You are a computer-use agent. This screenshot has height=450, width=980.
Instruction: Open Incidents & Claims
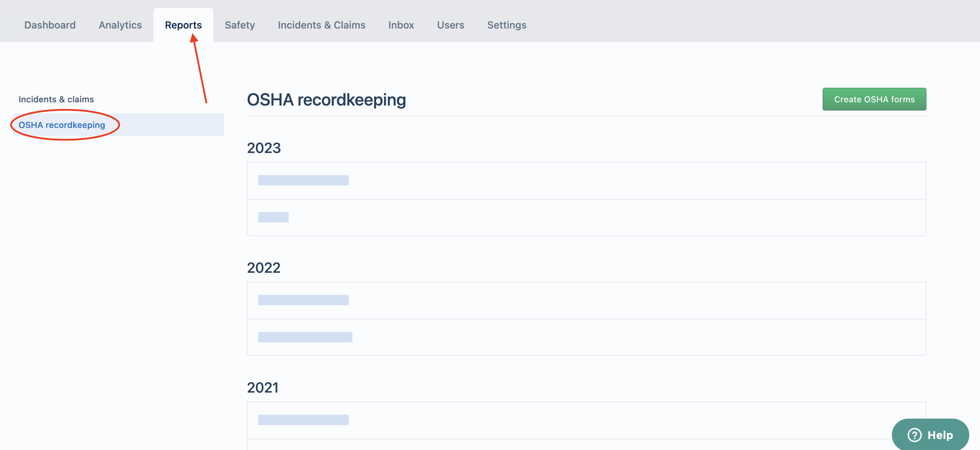322,25
